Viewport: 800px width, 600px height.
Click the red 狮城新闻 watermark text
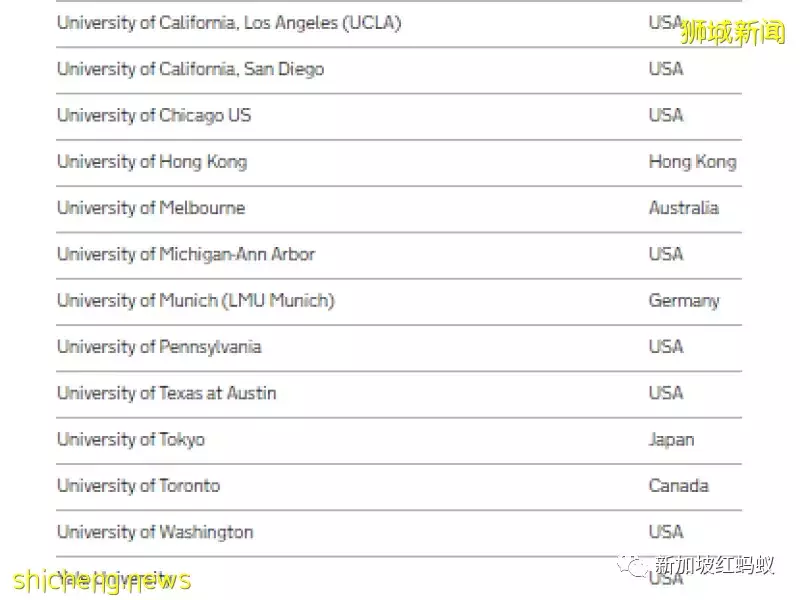point(732,33)
